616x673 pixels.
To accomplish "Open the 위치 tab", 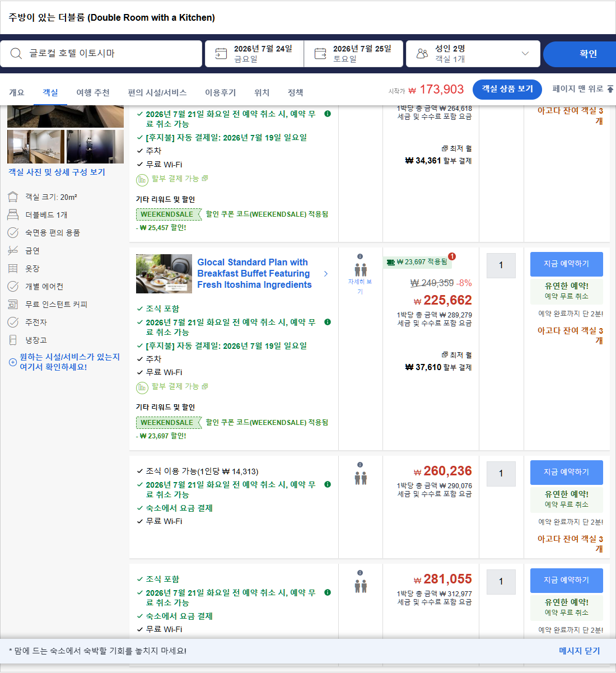I will 262,92.
